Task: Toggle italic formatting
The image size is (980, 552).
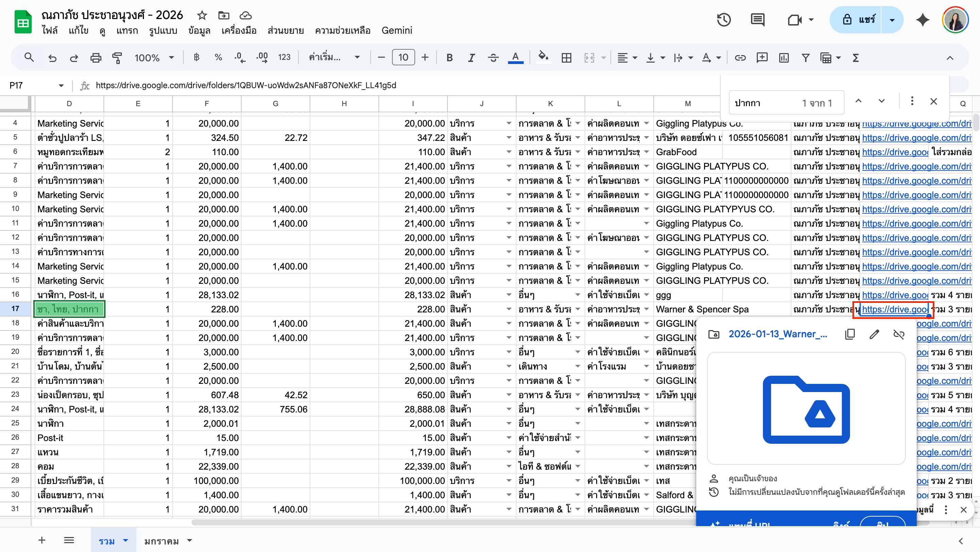Action: 471,58
